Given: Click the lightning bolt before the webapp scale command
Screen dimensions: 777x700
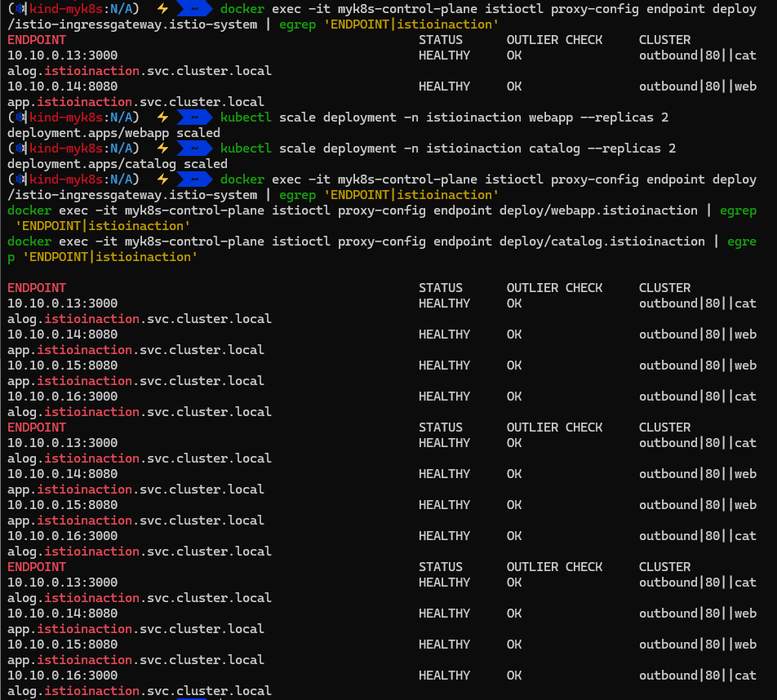Looking at the screenshot, I should coord(162,117).
